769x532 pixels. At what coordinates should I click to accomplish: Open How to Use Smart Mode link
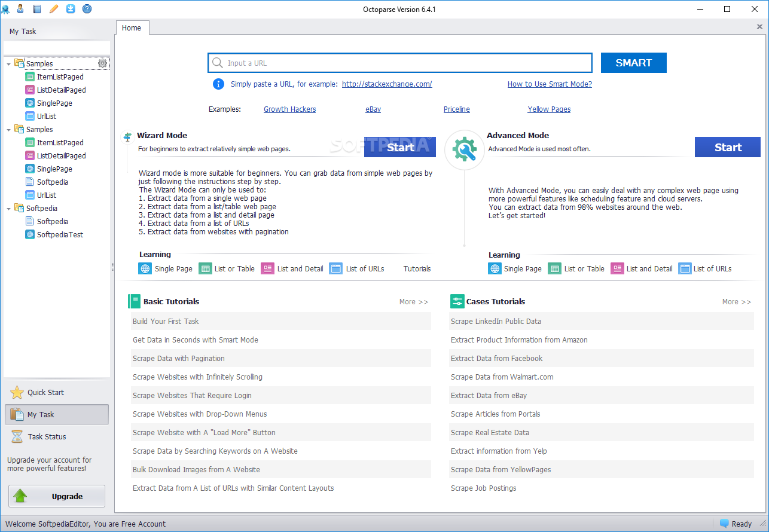pos(550,84)
